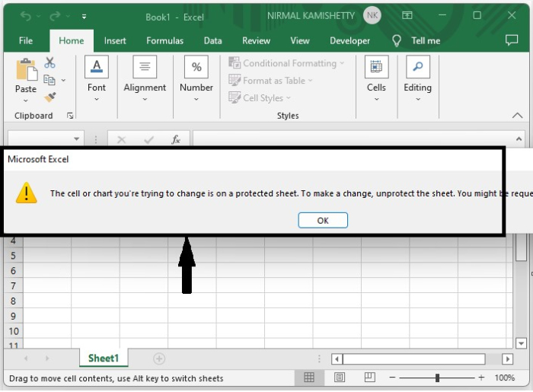The width and height of the screenshot is (533, 392).
Task: Click the horizontal scrollbar right arrow
Action: point(508,359)
